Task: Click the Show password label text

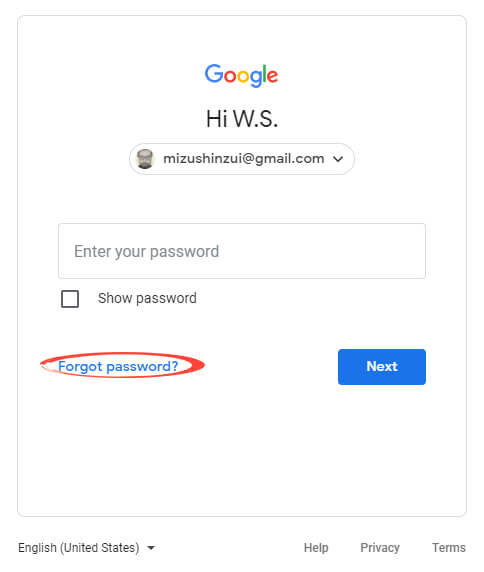Action: coord(147,298)
